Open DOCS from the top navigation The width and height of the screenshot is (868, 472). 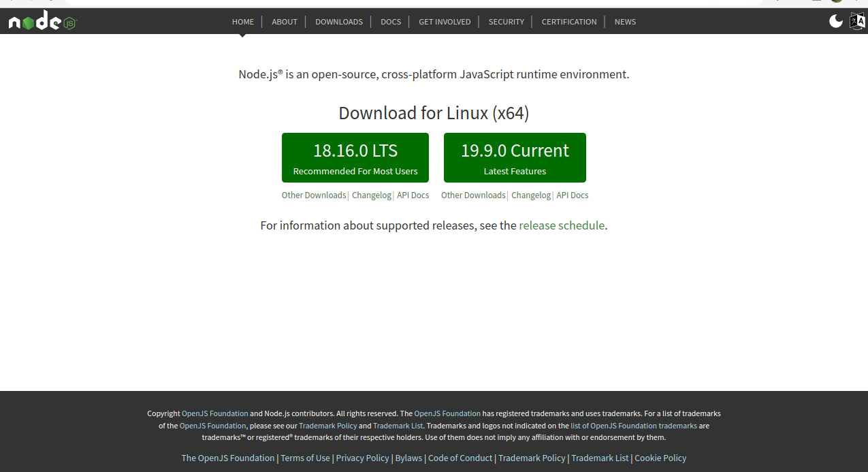click(391, 22)
